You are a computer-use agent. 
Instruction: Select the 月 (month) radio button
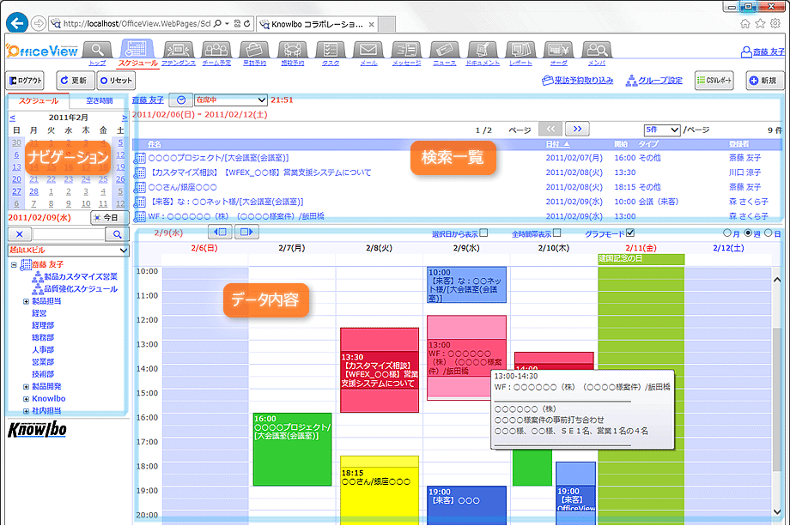pos(727,233)
